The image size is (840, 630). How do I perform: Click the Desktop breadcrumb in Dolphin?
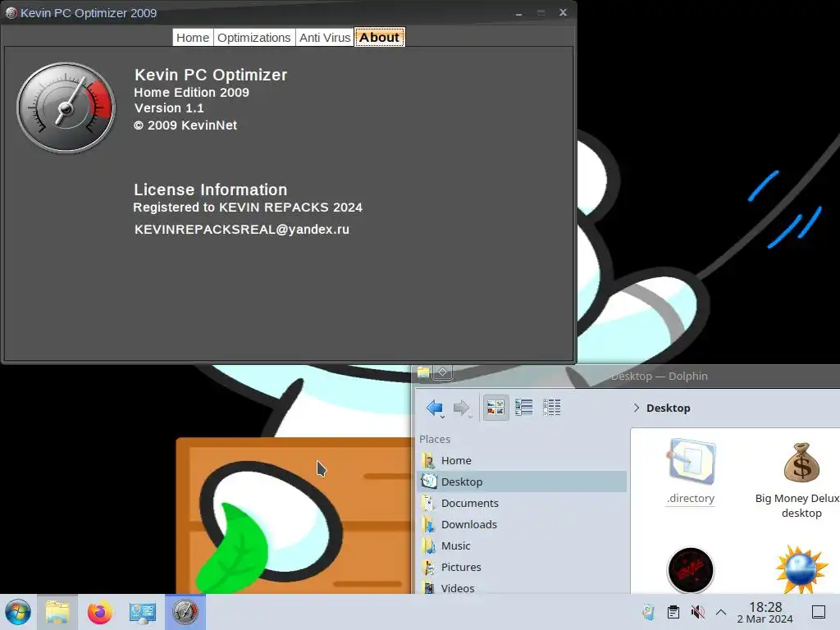(x=668, y=409)
